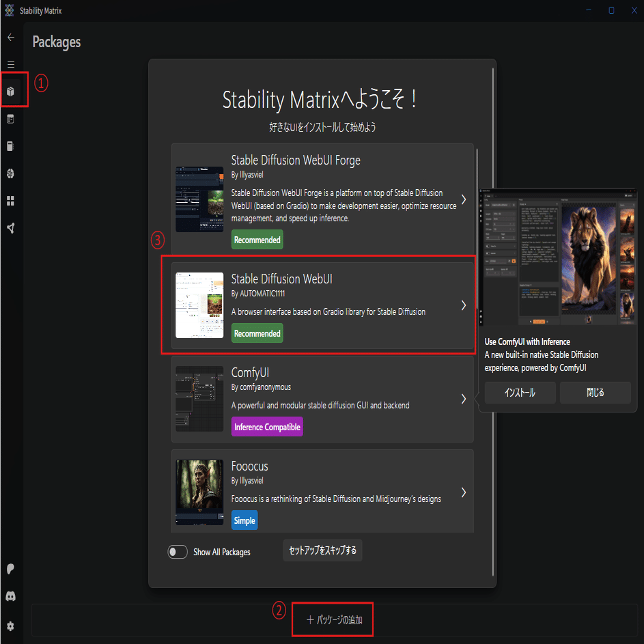The image size is (644, 644).
Task: Click セットアップをスキップする button
Action: point(322,550)
